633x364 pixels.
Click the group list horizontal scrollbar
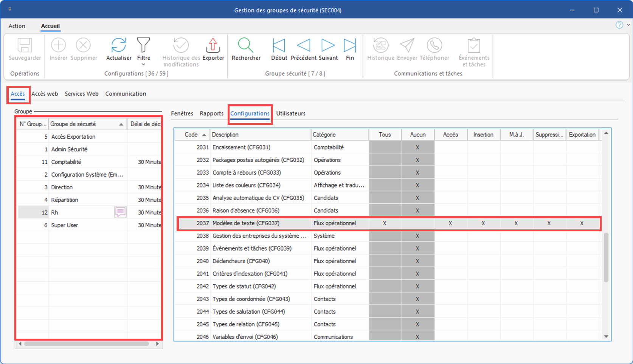tap(87, 344)
